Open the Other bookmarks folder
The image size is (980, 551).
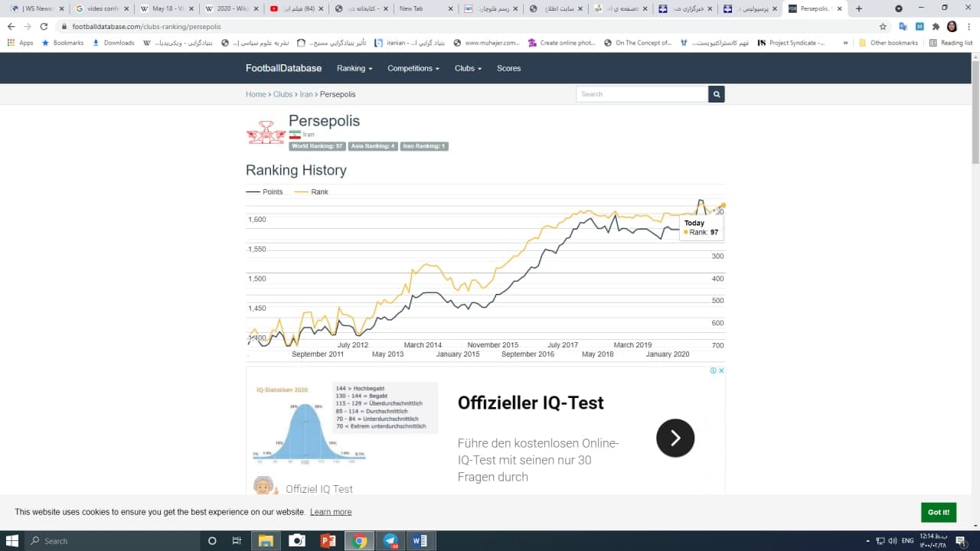point(888,43)
